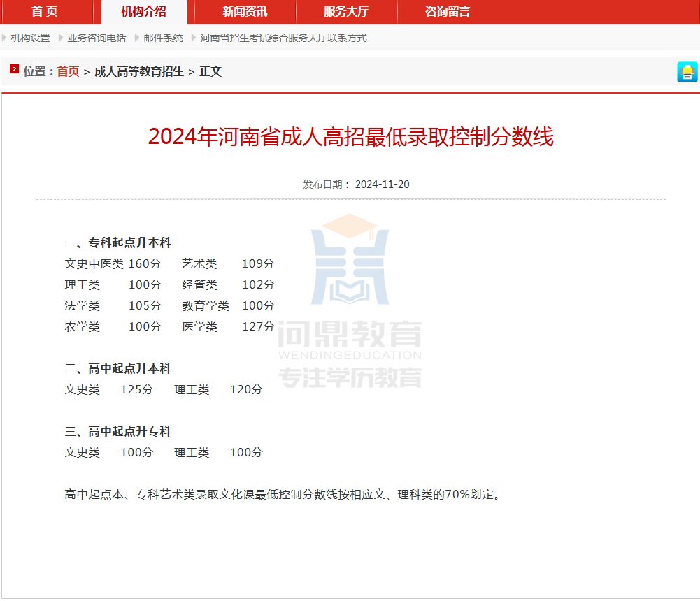This screenshot has height=601, width=700.
Task: Open the 邮件系统 link
Action: pos(164,38)
